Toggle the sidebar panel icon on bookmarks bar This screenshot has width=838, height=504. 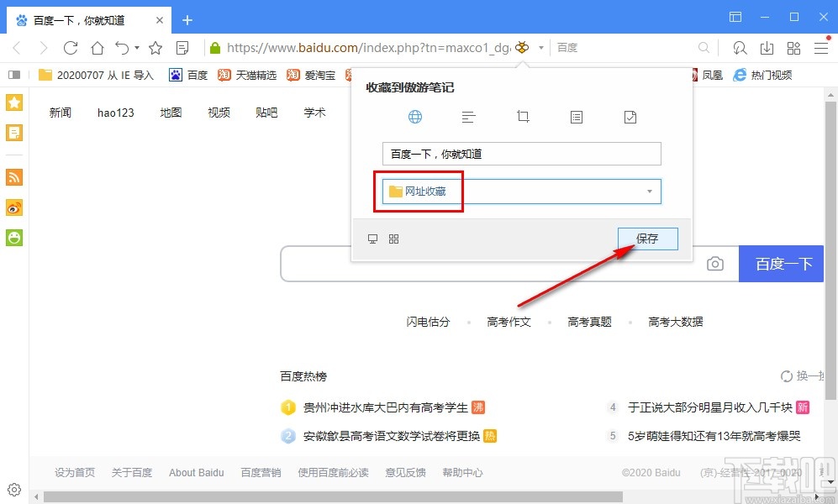click(14, 76)
